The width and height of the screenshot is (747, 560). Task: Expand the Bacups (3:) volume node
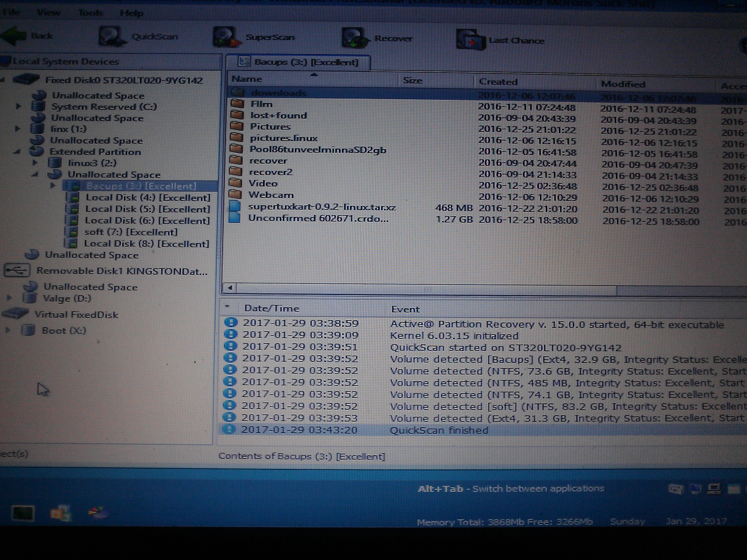[x=53, y=186]
